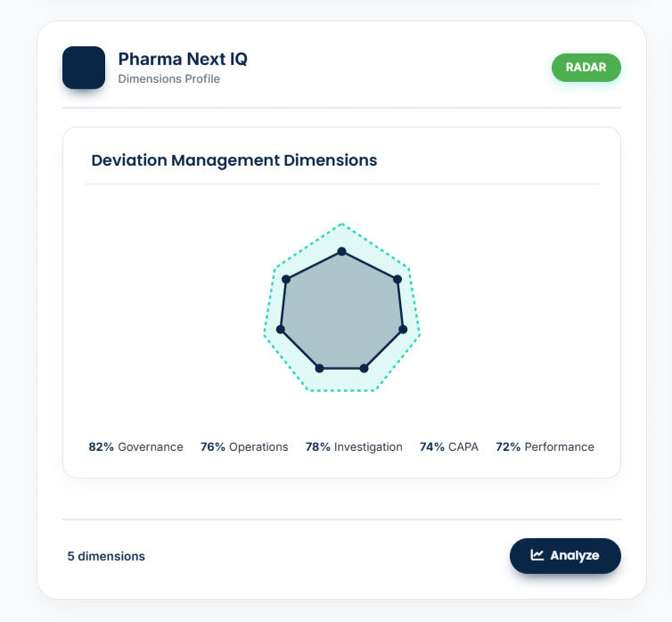
Task: Click the 74% CAPA legend entry
Action: click(449, 446)
